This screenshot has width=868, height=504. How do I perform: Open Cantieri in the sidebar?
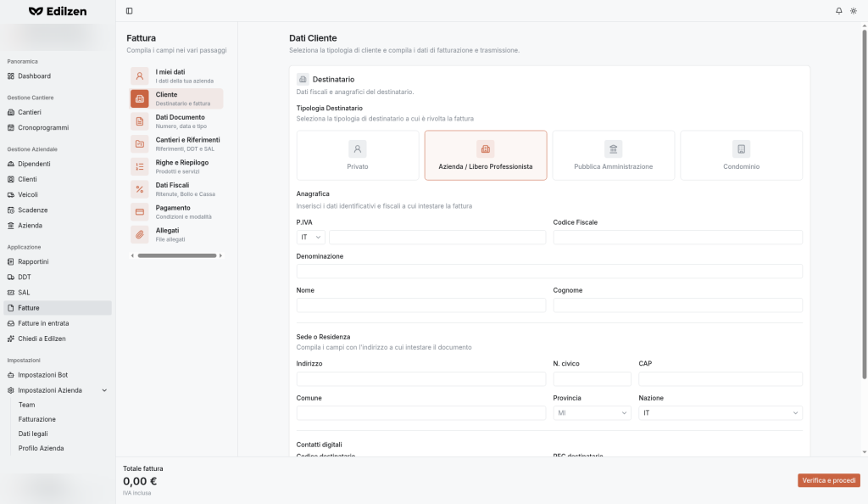click(58, 113)
